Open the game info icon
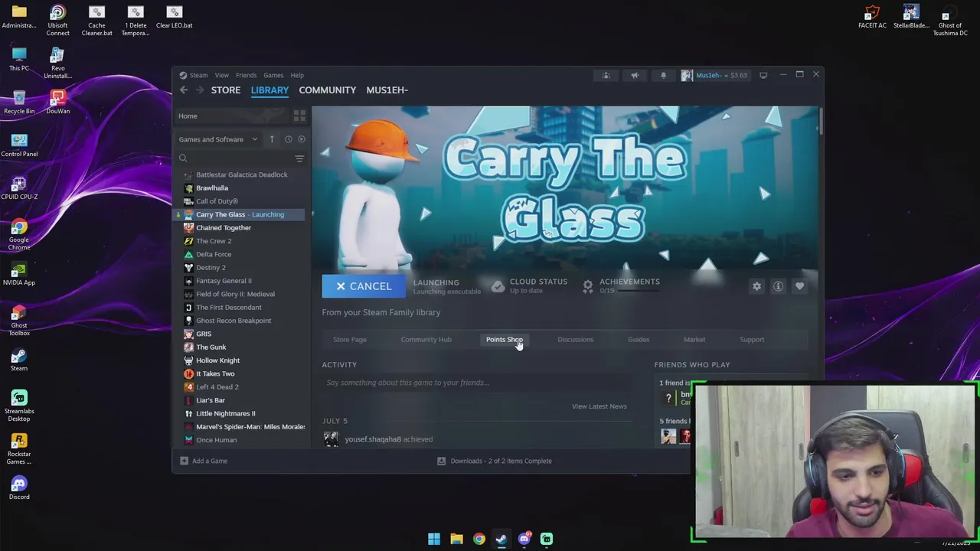The image size is (980, 551). click(778, 286)
